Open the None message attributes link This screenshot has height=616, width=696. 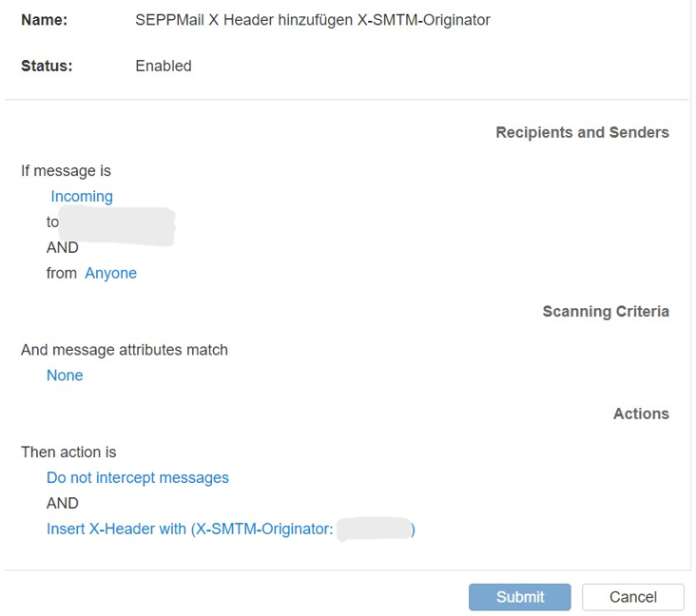tap(65, 375)
